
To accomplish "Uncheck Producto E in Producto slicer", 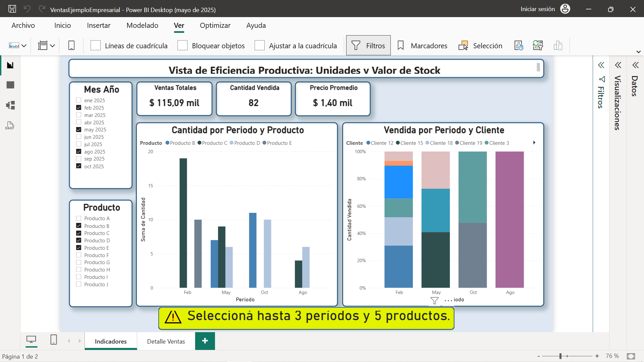I will [x=79, y=248].
